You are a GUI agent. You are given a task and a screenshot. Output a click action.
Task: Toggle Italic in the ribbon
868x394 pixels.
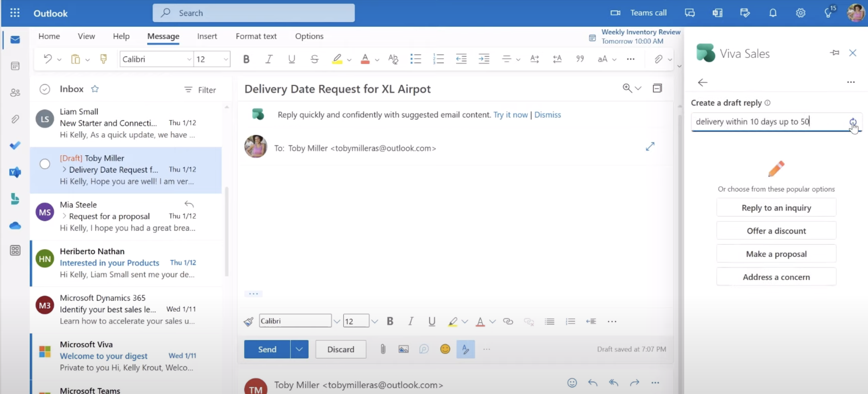(269, 59)
